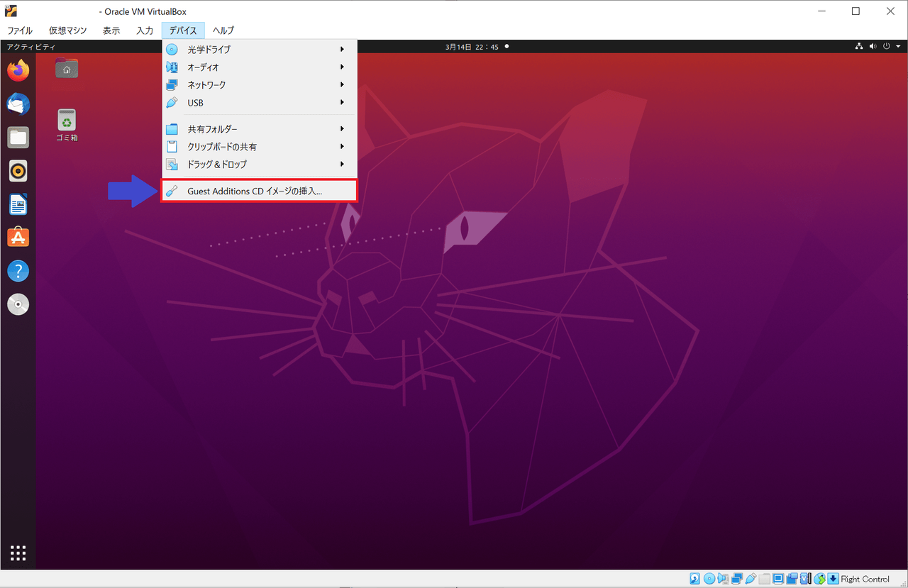The width and height of the screenshot is (908, 588).
Task: Select the ゴミ箱 desktop icon
Action: click(67, 125)
